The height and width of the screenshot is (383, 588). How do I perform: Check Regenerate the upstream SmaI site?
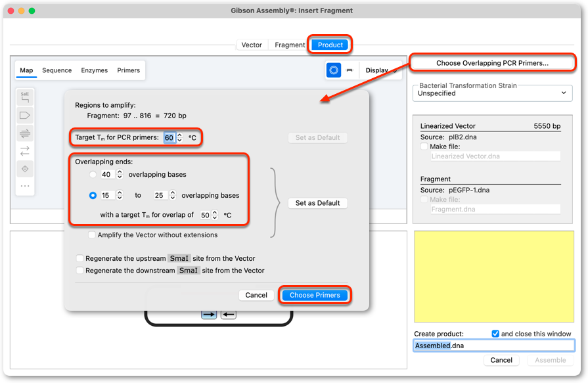pyautogui.click(x=79, y=258)
